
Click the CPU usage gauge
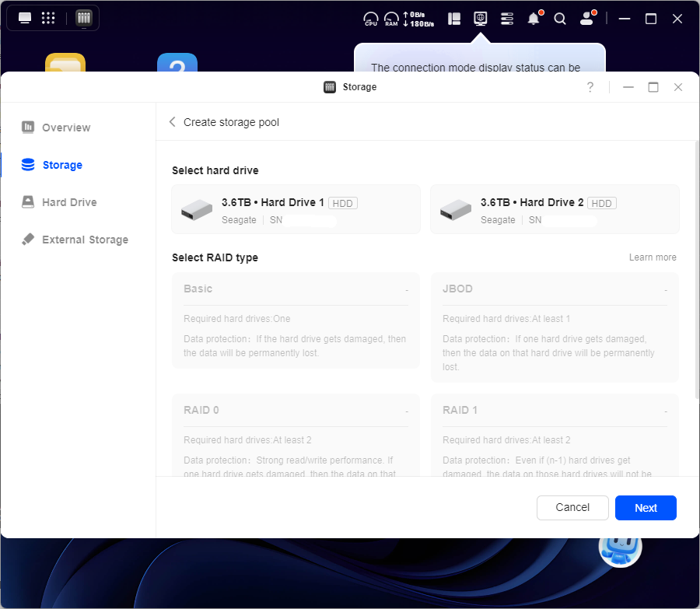pyautogui.click(x=371, y=19)
